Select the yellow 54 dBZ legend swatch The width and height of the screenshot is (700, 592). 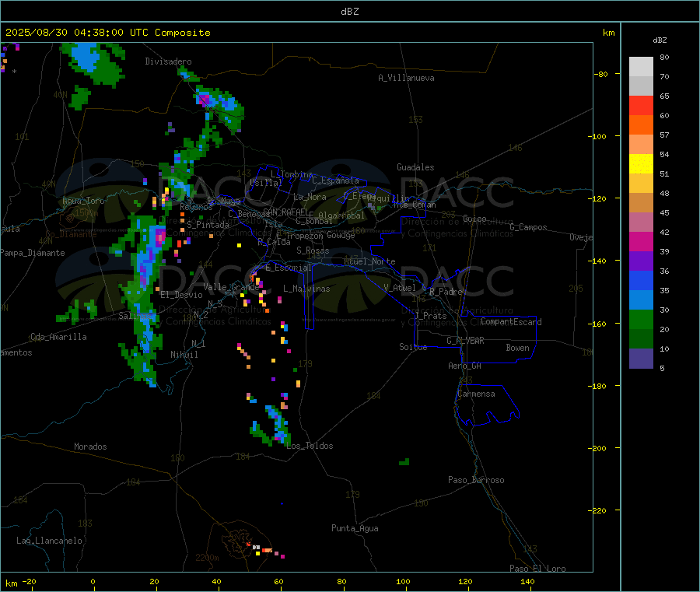pyautogui.click(x=641, y=164)
